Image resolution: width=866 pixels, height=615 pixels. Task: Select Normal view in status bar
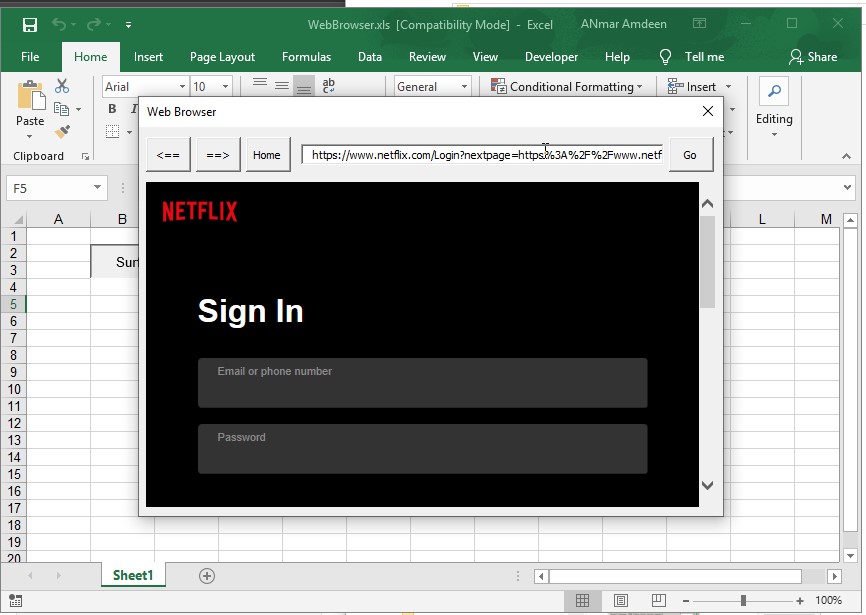(x=582, y=600)
